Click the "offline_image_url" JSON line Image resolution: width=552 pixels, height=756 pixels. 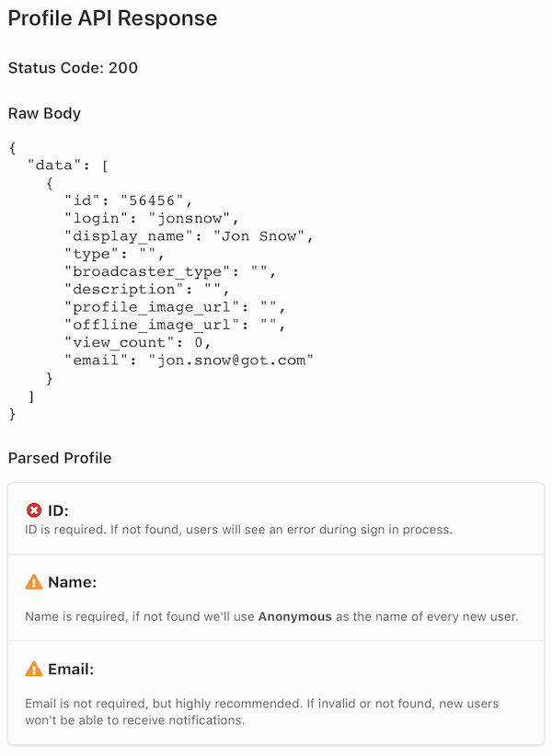click(x=175, y=325)
